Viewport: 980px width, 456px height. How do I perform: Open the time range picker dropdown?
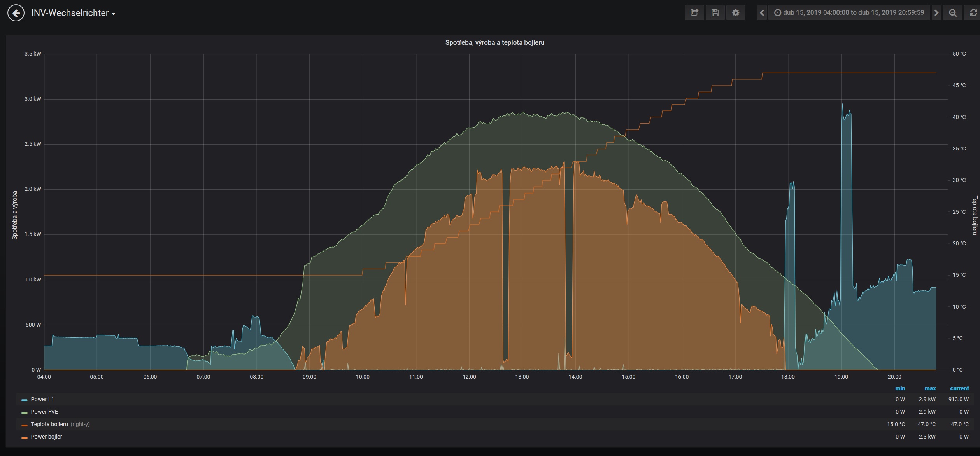[x=849, y=13]
